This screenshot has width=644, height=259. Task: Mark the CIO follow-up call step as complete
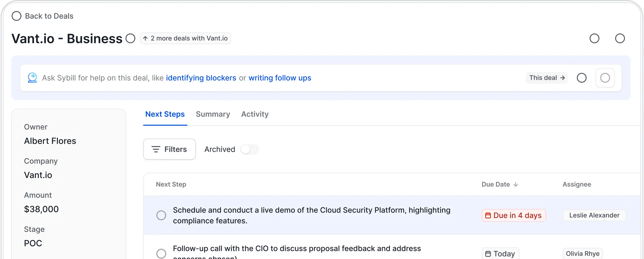[x=161, y=254]
